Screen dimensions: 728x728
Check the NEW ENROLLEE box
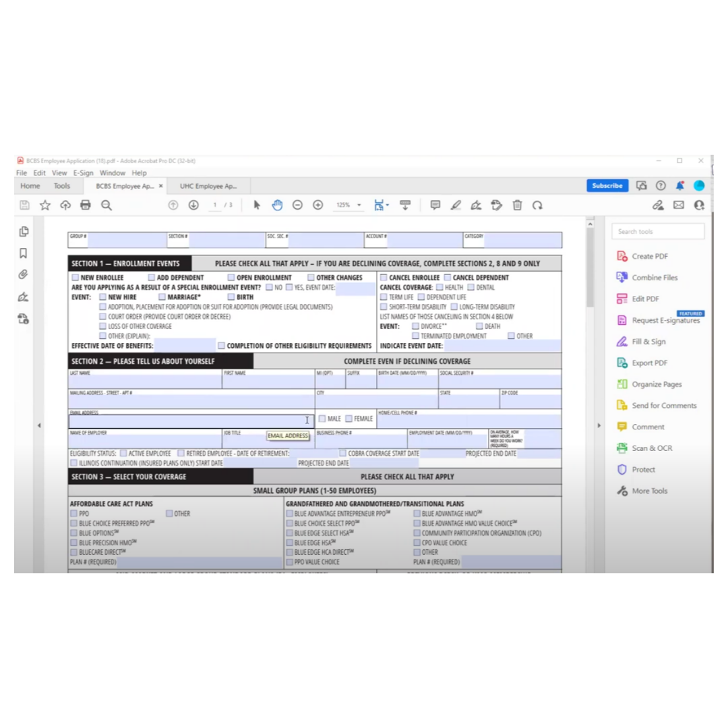point(75,277)
